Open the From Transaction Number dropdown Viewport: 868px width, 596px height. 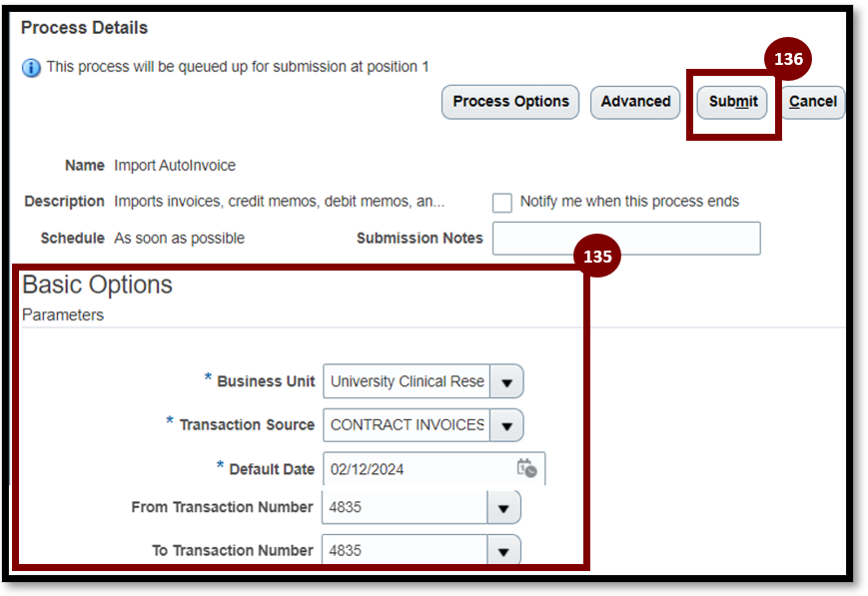click(503, 507)
